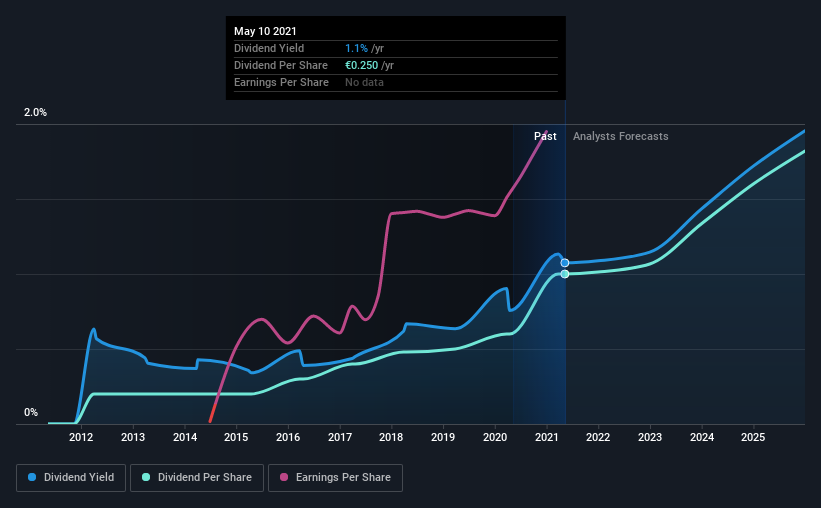The height and width of the screenshot is (508, 821).
Task: Click the Analysts Forecasts label
Action: [x=620, y=136]
